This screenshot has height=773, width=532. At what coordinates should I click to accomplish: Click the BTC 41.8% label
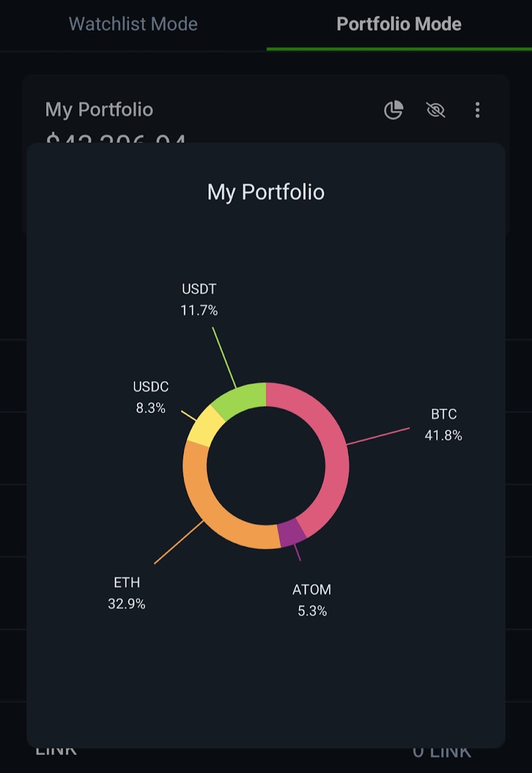point(443,425)
